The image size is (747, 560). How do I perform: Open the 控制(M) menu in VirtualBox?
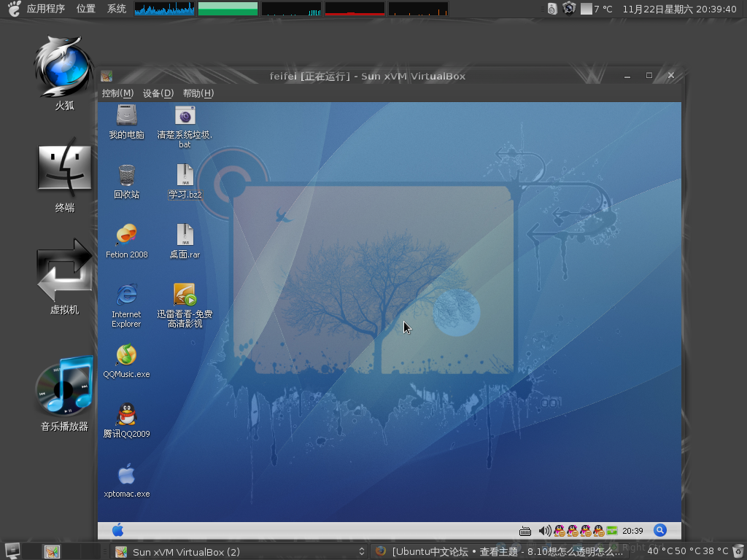[117, 93]
